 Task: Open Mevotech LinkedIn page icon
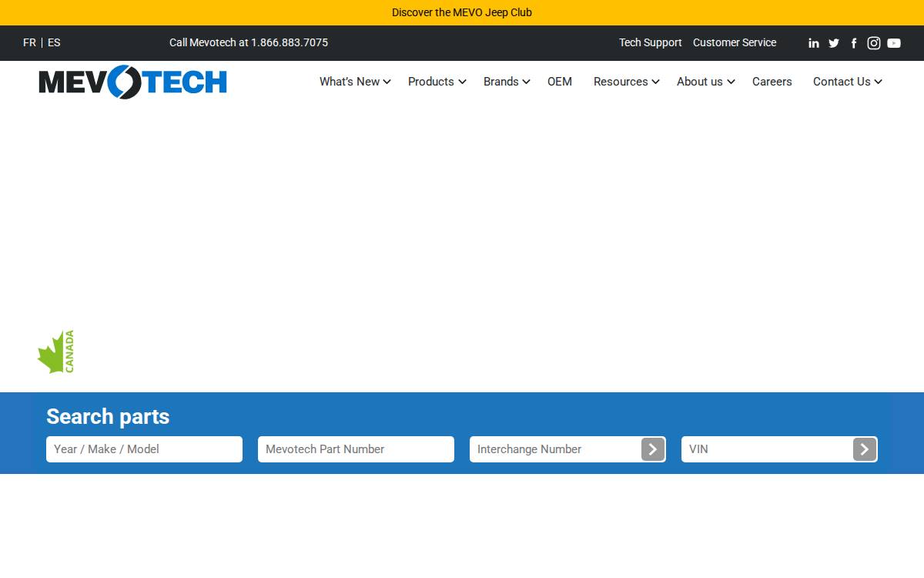coord(814,43)
